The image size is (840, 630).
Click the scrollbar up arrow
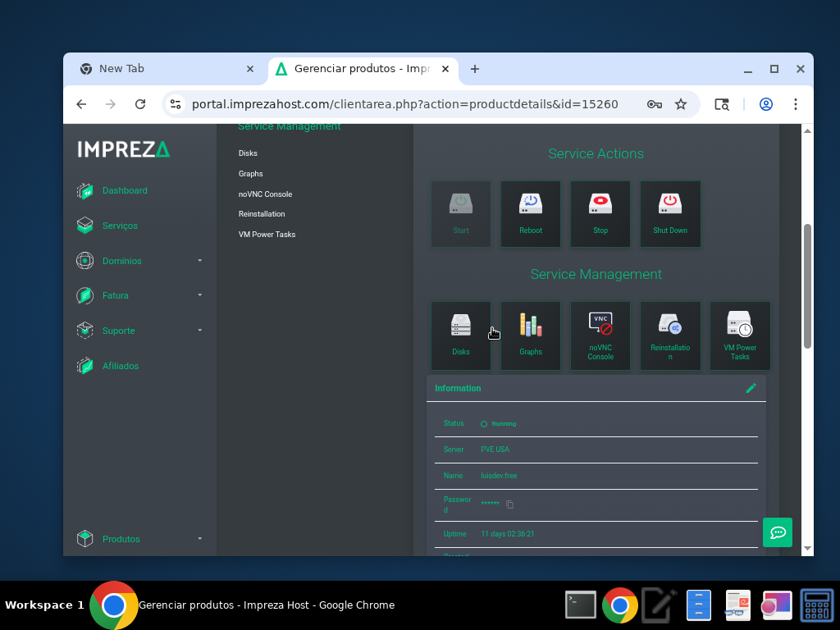[807, 130]
